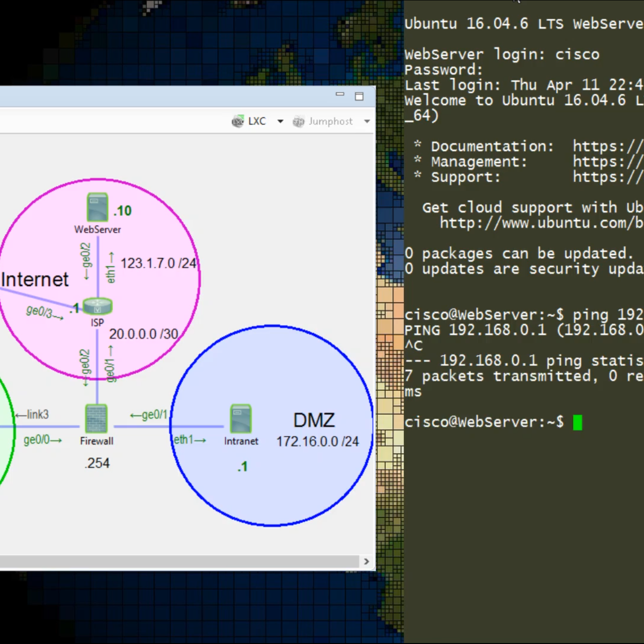
Task: Maximize the topology window
Action: coord(359,96)
